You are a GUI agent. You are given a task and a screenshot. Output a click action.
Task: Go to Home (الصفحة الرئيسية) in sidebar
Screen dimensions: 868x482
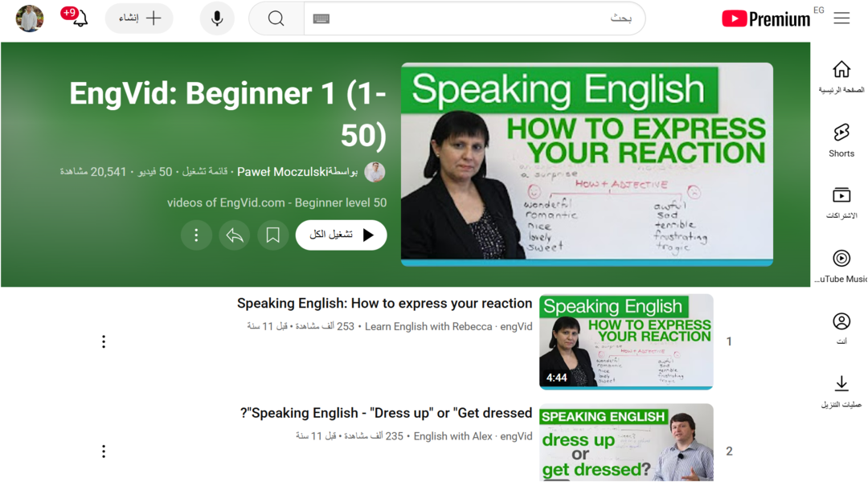841,77
